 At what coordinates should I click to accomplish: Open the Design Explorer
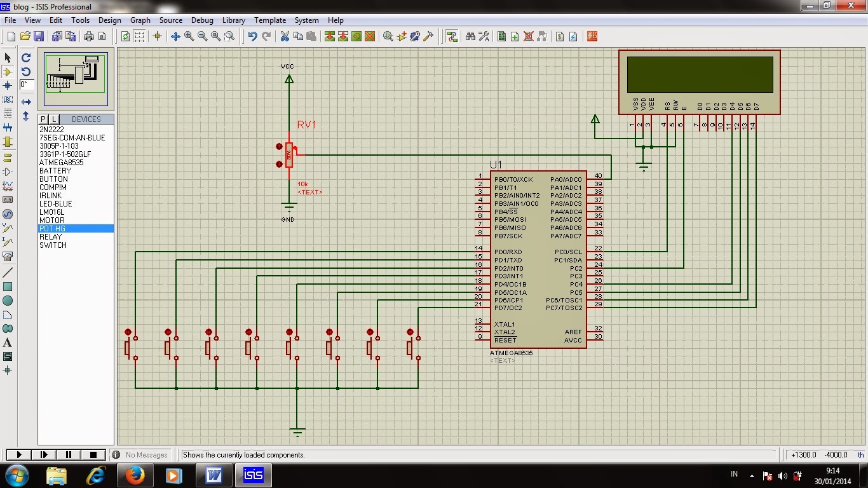point(502,36)
